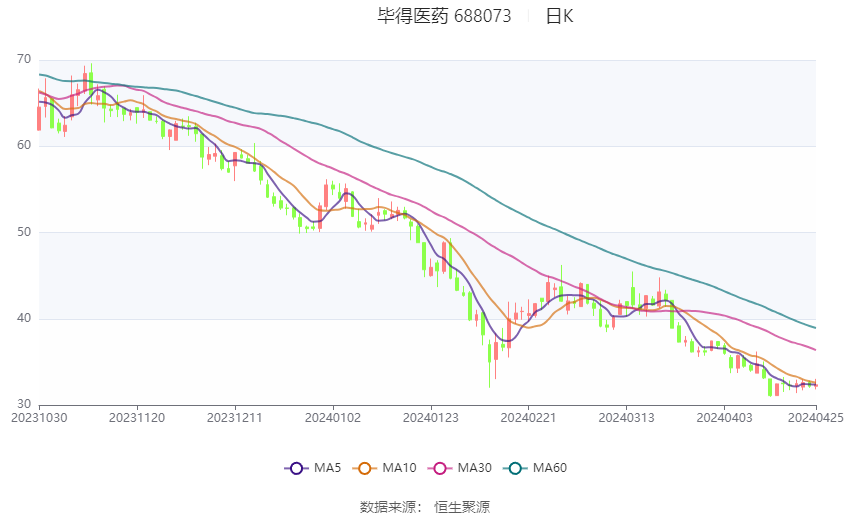
Task: Select the 20231030 date axis label
Action: click(39, 418)
